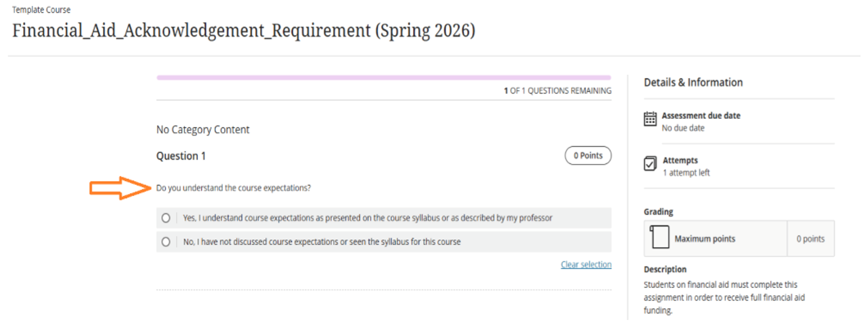This screenshot has width=868, height=322.
Task: Click the No due date text
Action: (683, 128)
